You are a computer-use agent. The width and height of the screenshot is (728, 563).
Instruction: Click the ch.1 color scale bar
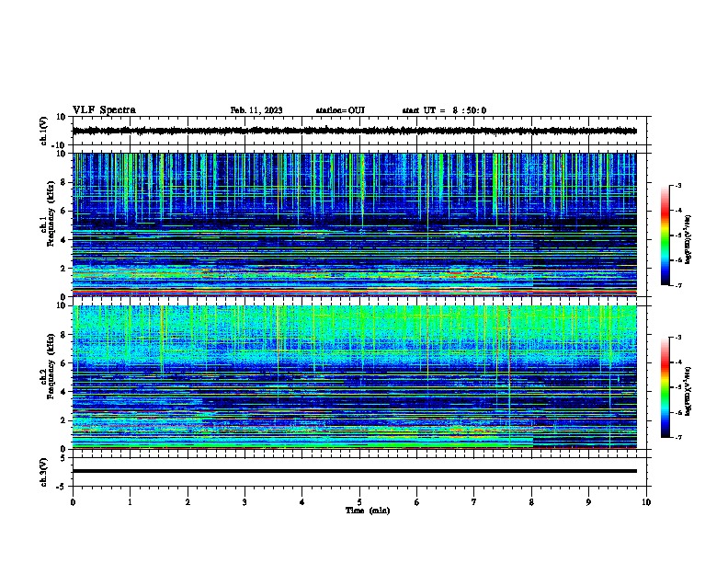point(665,236)
